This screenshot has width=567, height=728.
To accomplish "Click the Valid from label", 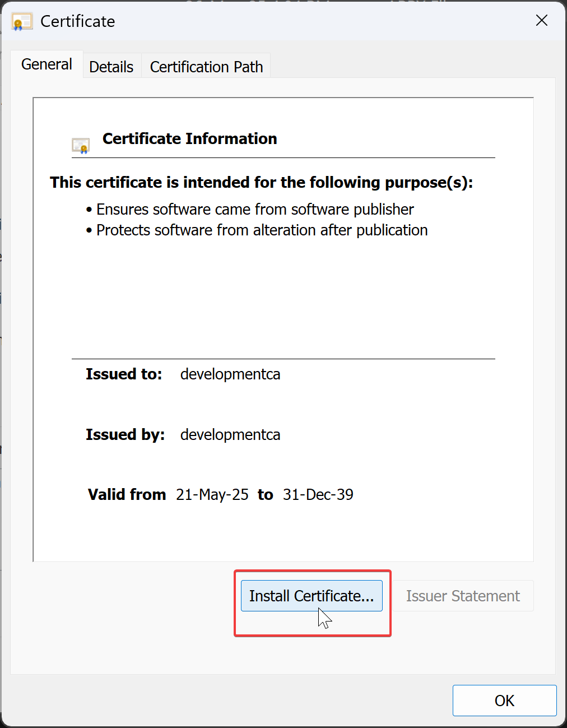I will [127, 494].
